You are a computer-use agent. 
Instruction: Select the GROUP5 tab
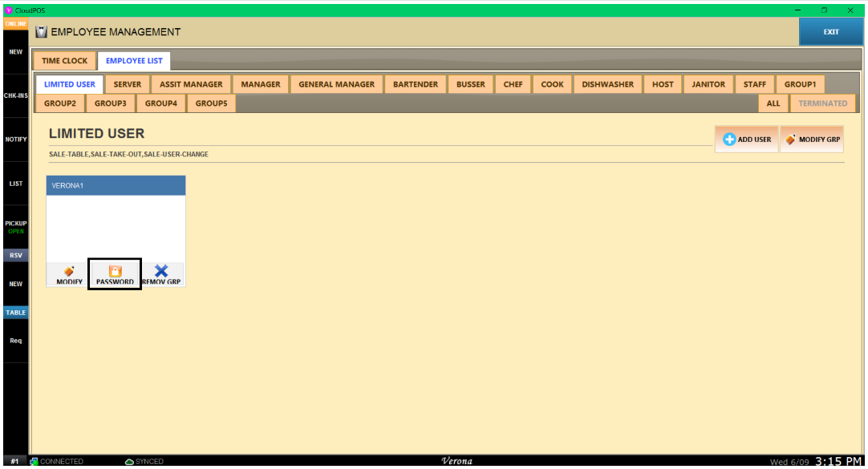212,103
